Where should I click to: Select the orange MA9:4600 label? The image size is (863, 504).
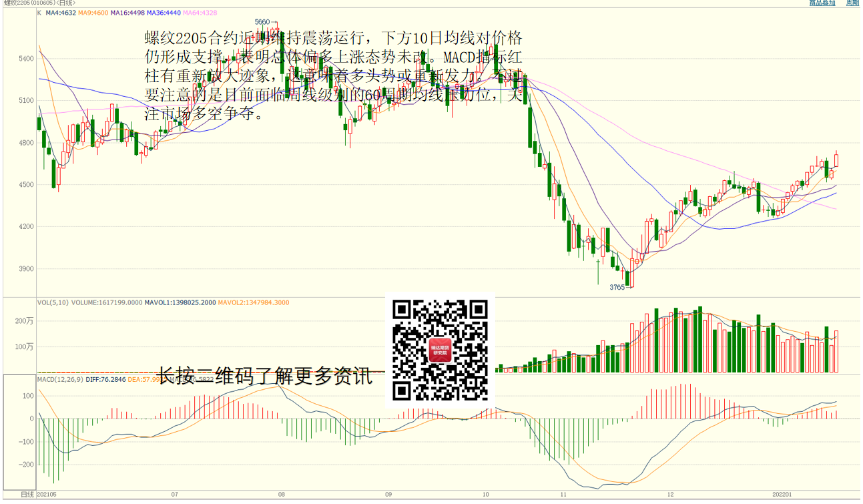[x=93, y=13]
